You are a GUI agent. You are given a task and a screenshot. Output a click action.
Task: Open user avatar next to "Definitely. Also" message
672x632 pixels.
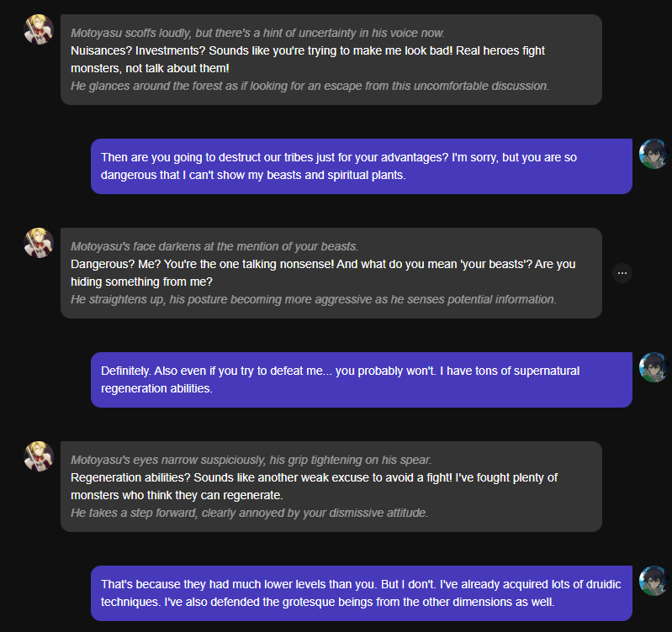point(653,367)
